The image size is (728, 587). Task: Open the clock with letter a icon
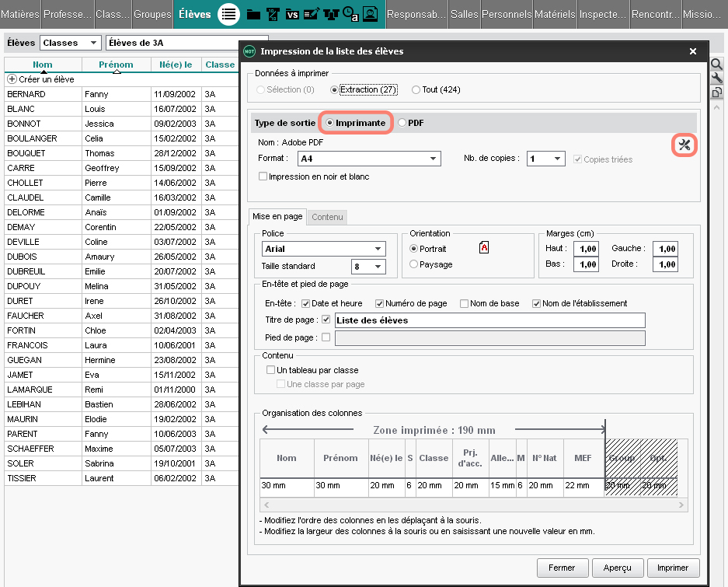point(350,14)
